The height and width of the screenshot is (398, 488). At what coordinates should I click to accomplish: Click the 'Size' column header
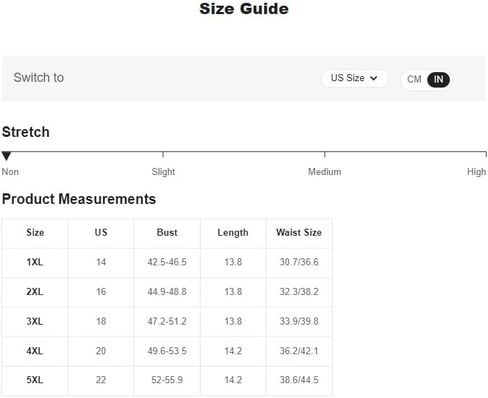click(35, 232)
